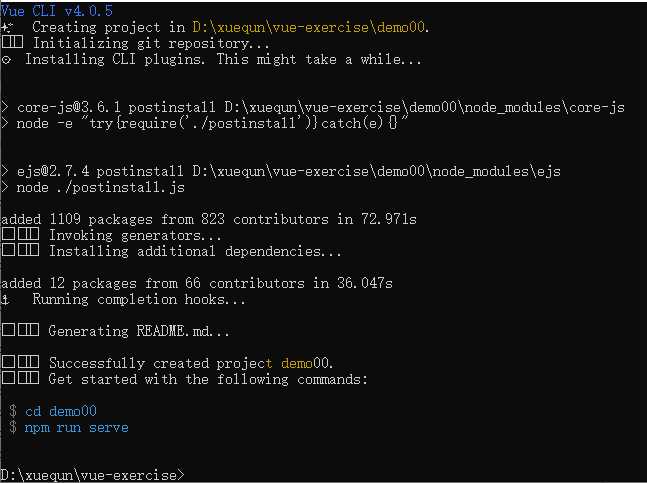Screen dimensions: 647x483
Task: Click the box glyphs before Installing additional dependencies
Action: click(20, 250)
